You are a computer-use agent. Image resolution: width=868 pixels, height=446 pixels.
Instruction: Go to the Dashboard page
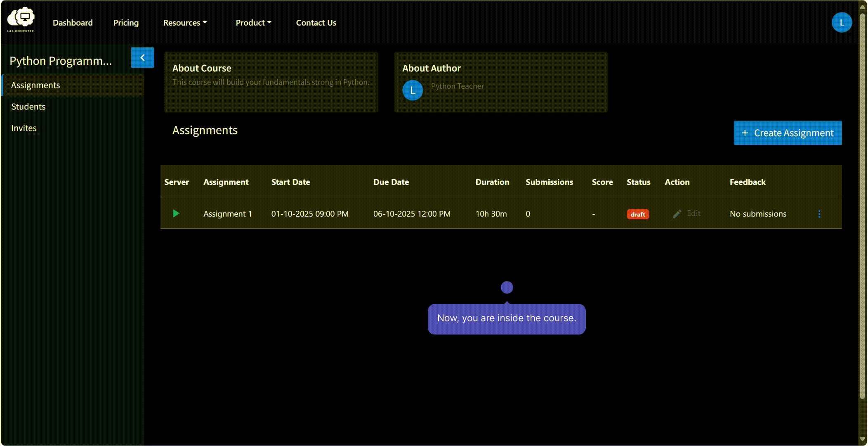[73, 23]
